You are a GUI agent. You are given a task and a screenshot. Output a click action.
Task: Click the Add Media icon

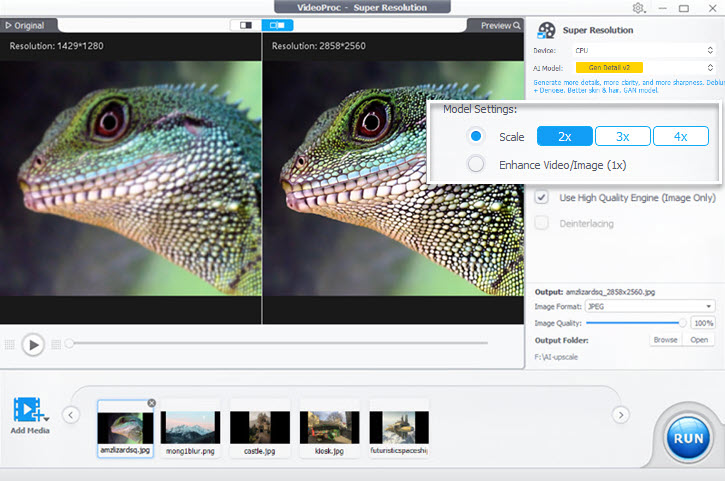pyautogui.click(x=28, y=410)
